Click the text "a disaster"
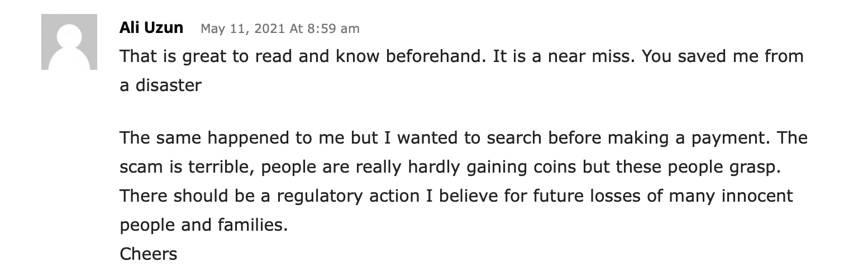Screen dimensions: 868x276 coord(160,85)
